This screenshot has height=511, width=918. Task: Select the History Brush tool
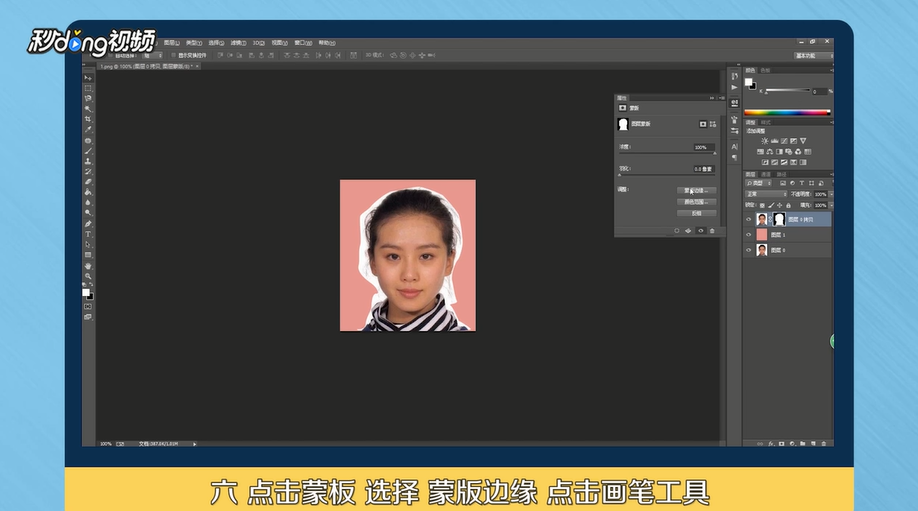click(88, 172)
